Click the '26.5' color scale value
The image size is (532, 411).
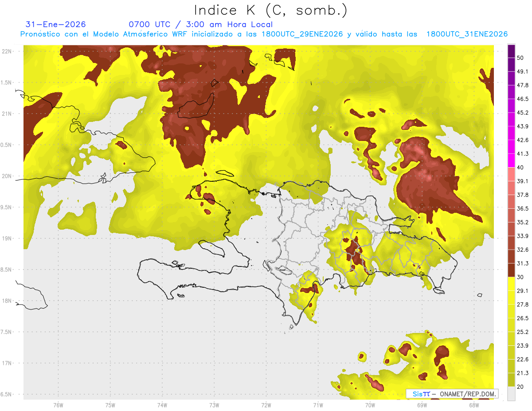(523, 318)
